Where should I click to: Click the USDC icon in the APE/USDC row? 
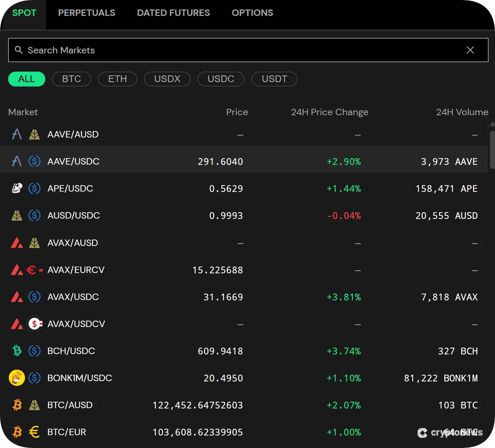(x=34, y=189)
